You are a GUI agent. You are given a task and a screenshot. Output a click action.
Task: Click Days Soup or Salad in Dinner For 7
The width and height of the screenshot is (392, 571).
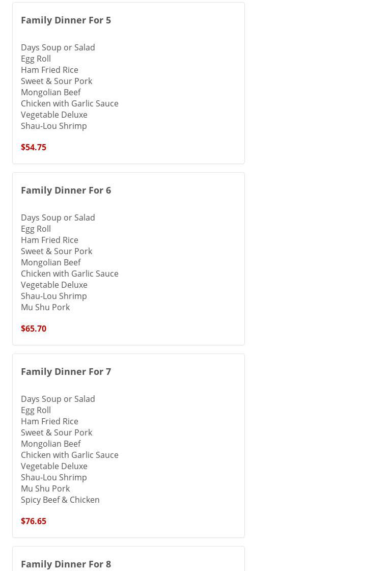tap(58, 399)
